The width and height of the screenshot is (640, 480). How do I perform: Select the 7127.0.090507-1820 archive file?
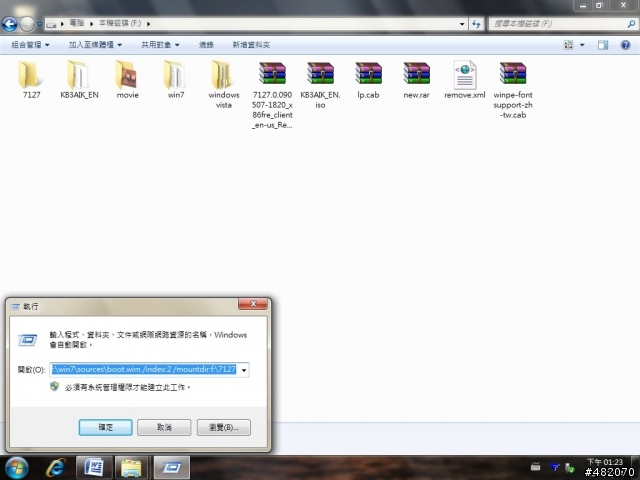click(x=272, y=95)
